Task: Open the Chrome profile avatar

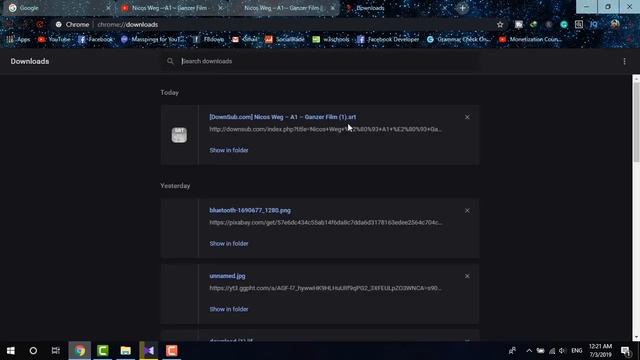Action: 615,24
